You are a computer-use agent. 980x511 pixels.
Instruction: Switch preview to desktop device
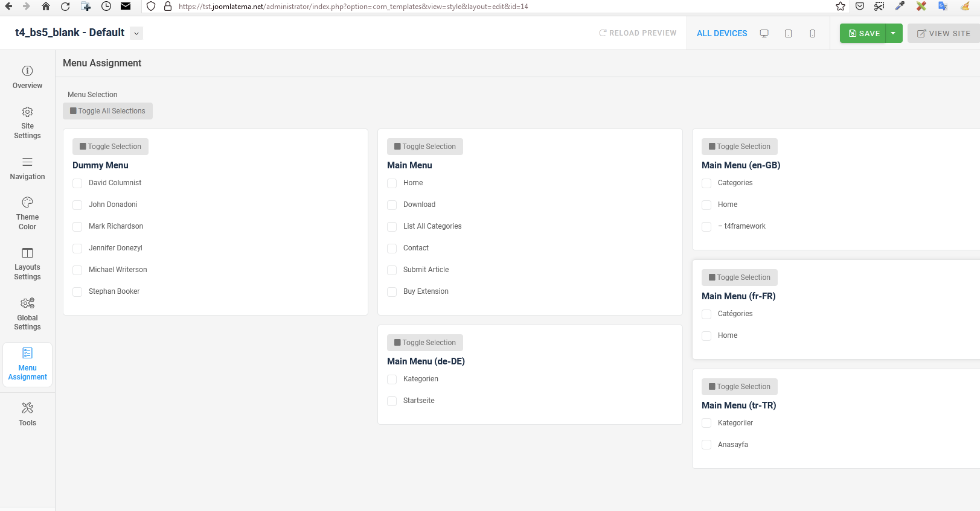764,33
